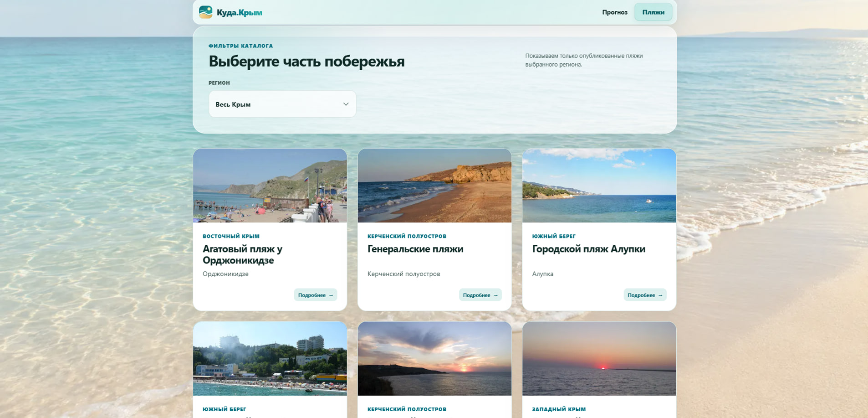This screenshot has height=418, width=868.
Task: Click the chevron arrow in region selector
Action: coord(346,104)
